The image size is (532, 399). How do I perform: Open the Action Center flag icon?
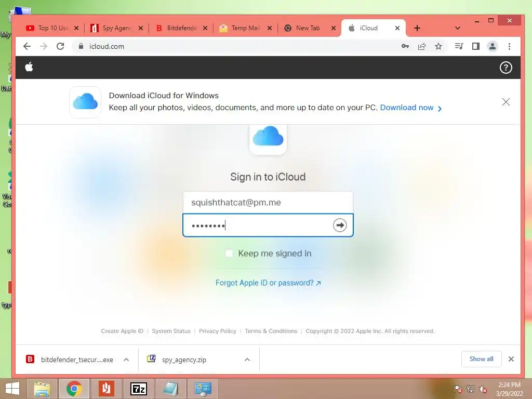(x=458, y=389)
